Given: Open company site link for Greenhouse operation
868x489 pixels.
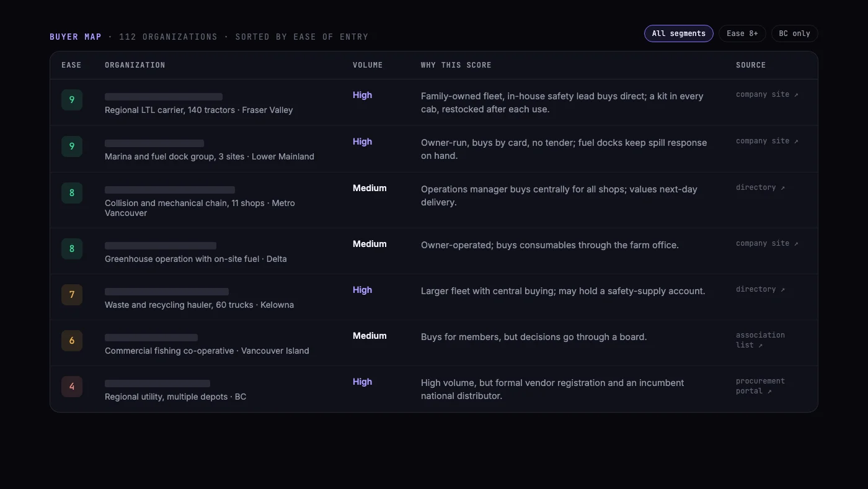Looking at the screenshot, I should 767,243.
